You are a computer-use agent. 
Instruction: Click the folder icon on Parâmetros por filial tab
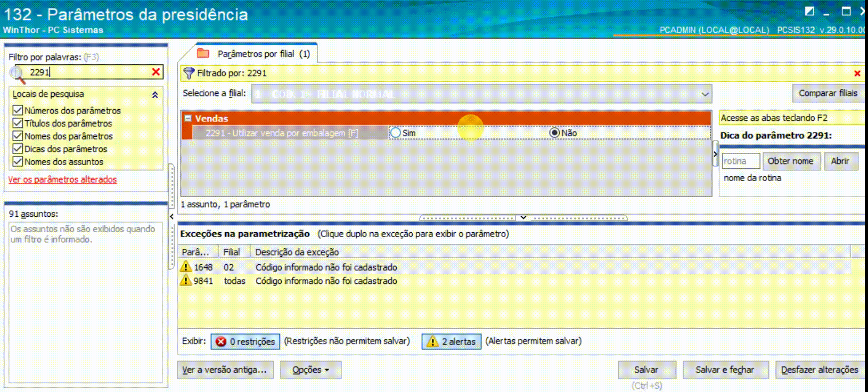coord(203,53)
